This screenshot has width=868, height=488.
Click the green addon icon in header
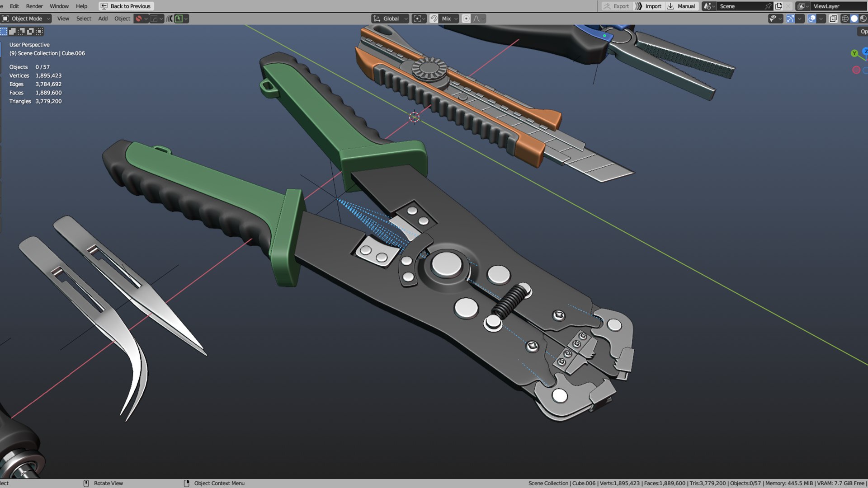(x=179, y=19)
